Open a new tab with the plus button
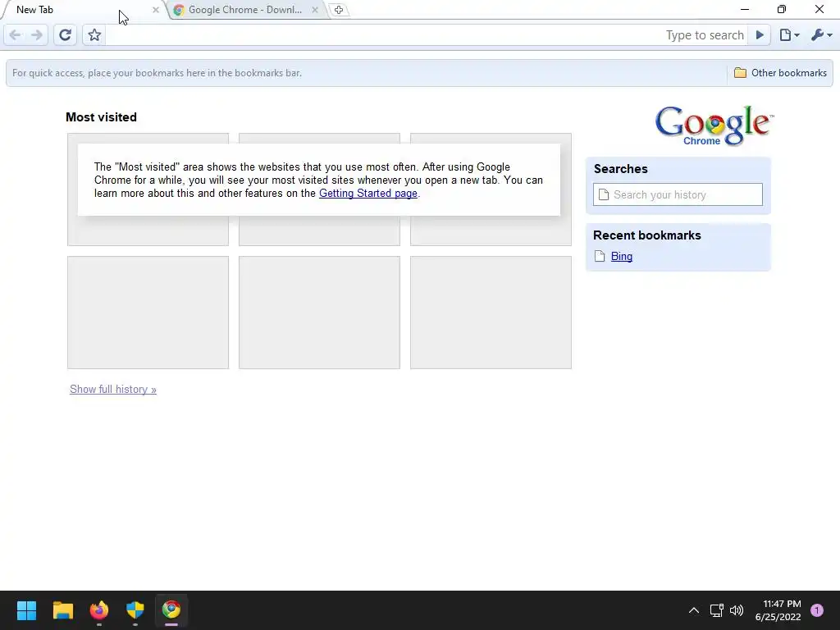 [339, 10]
